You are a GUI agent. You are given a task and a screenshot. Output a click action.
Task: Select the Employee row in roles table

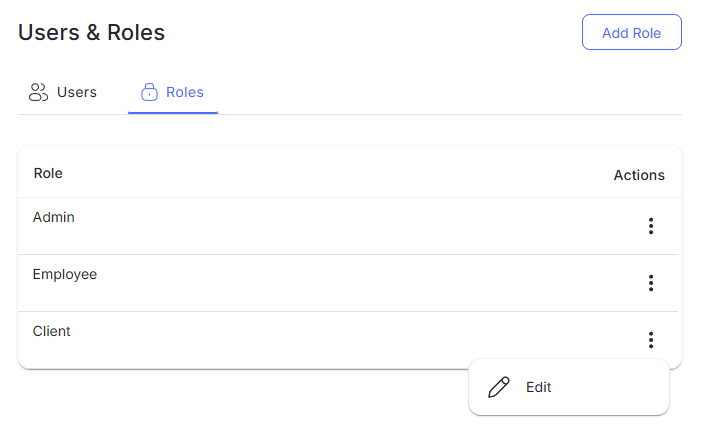pyautogui.click(x=348, y=283)
